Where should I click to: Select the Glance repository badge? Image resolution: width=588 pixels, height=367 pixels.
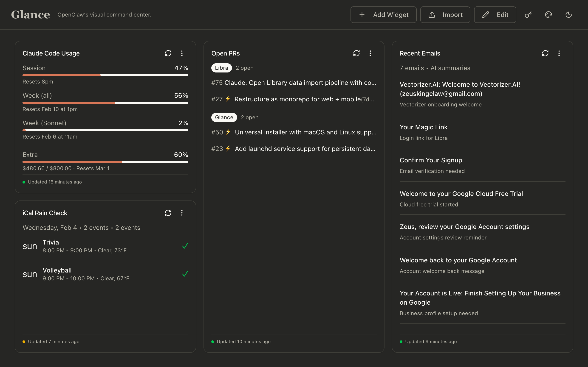(x=224, y=117)
